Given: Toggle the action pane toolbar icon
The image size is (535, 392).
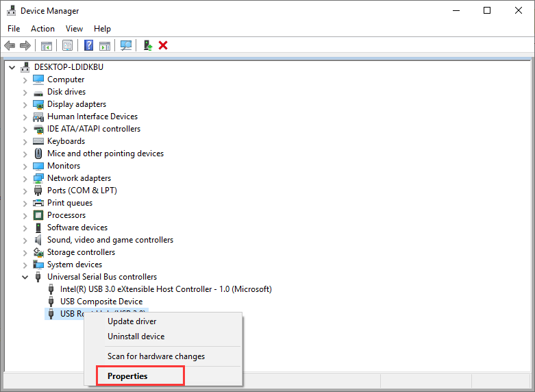Looking at the screenshot, I should [105, 45].
